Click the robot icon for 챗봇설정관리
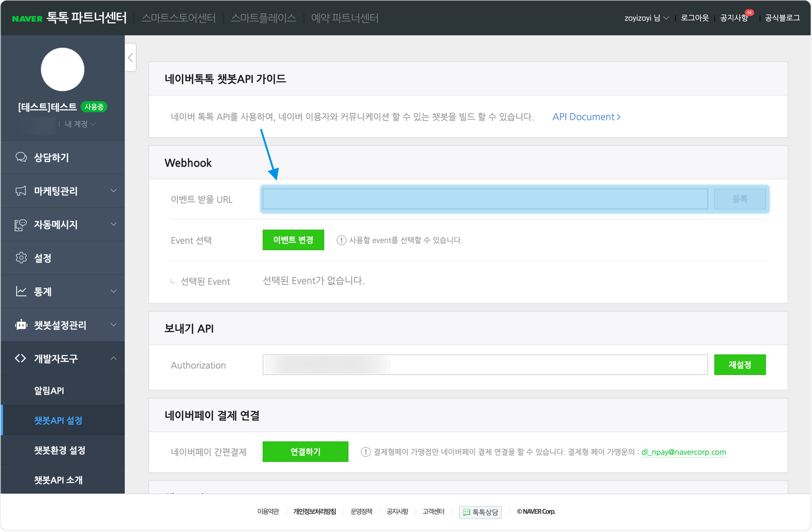Image resolution: width=812 pixels, height=532 pixels. 21,325
